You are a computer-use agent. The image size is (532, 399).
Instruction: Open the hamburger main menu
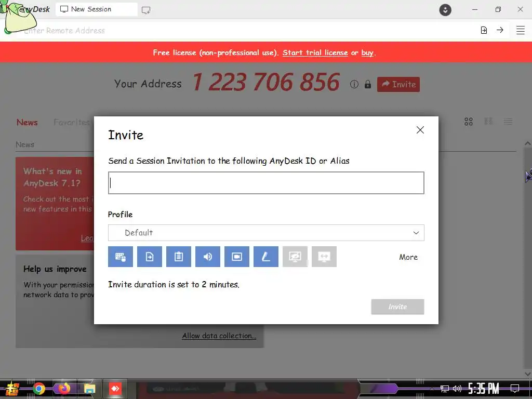point(521,30)
